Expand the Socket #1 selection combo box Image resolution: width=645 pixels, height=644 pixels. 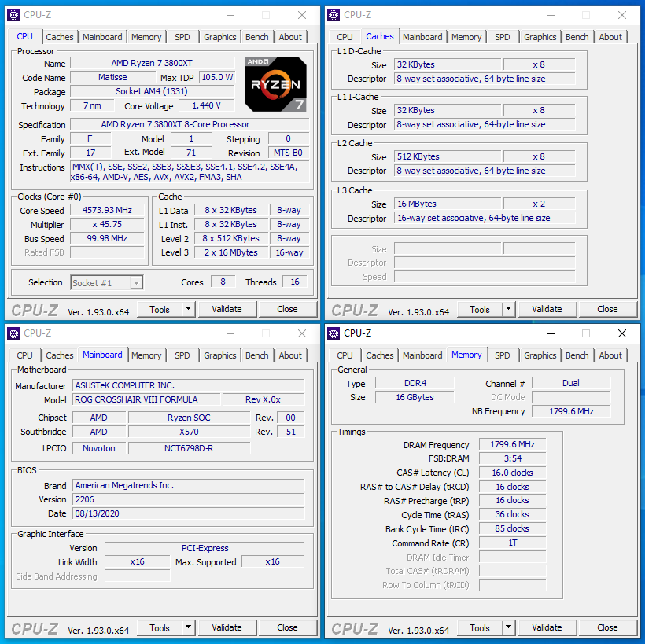click(x=136, y=283)
